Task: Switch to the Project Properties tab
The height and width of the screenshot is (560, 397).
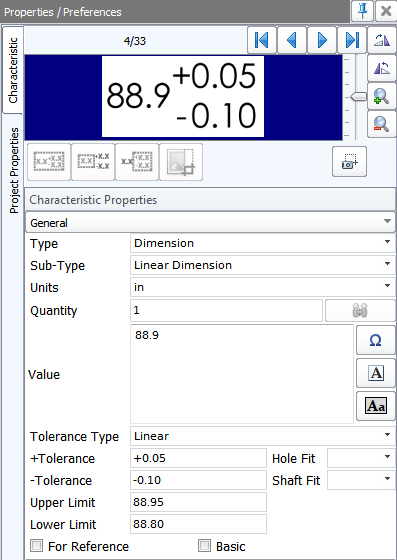Action: click(14, 171)
